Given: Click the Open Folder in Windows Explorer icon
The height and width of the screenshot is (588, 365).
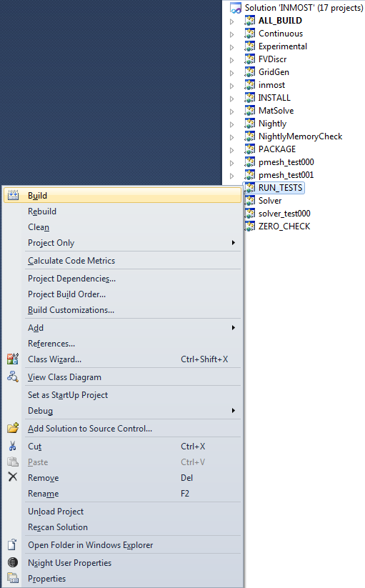Looking at the screenshot, I should point(13,544).
